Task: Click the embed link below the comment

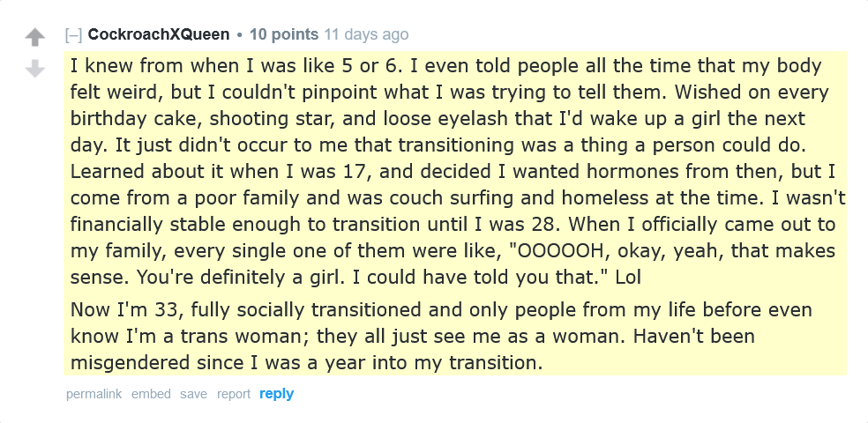Action: coord(151,394)
